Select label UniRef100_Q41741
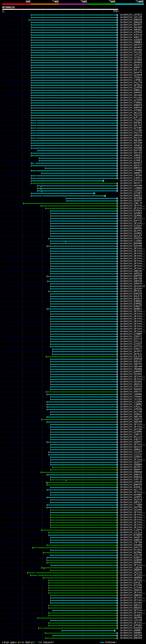Screen dimensions: 146x644 [x=131, y=125]
